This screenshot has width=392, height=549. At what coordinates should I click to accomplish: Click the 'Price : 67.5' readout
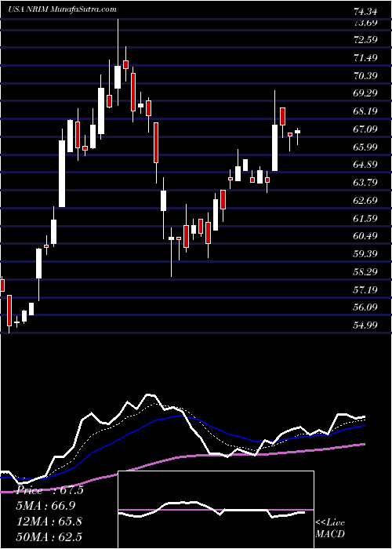50,490
